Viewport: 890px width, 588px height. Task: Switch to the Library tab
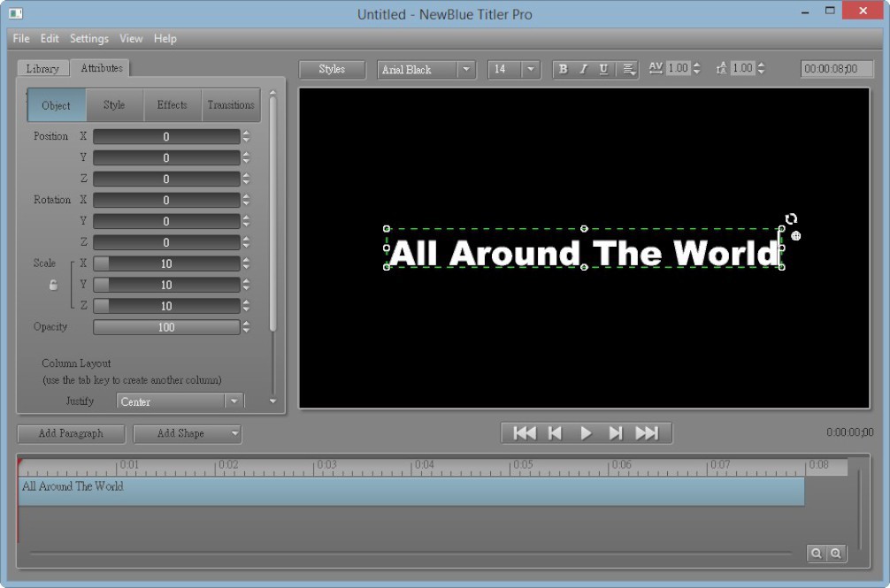pyautogui.click(x=42, y=69)
